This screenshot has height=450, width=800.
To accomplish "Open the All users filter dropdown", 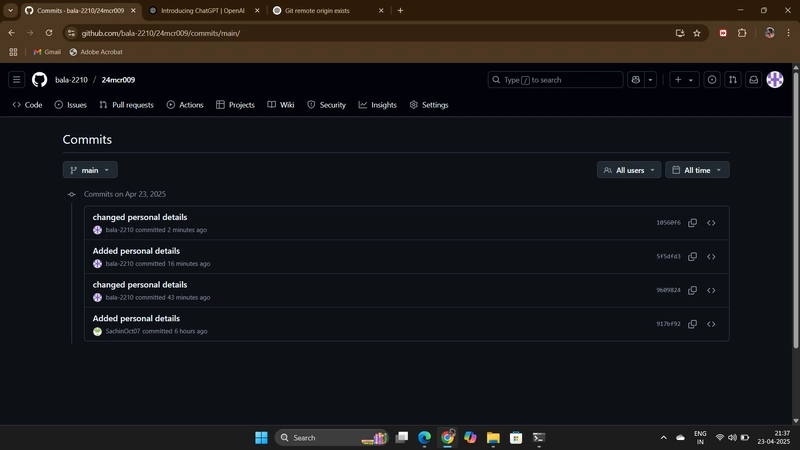I will 629,170.
